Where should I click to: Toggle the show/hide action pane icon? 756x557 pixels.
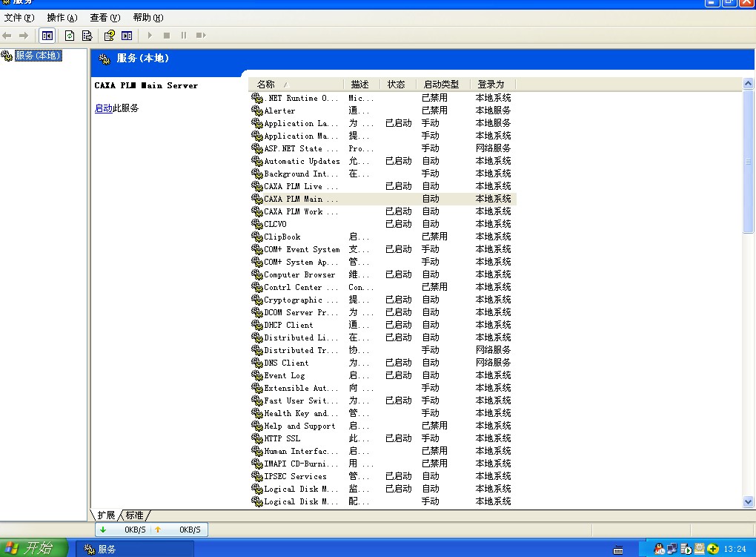coord(127,35)
